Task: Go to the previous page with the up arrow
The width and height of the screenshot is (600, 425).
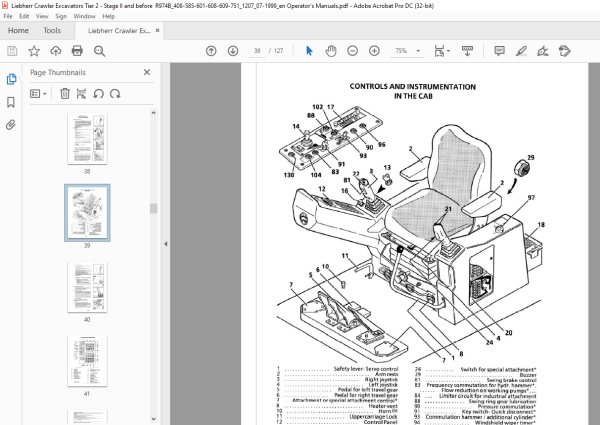Action: (x=211, y=51)
